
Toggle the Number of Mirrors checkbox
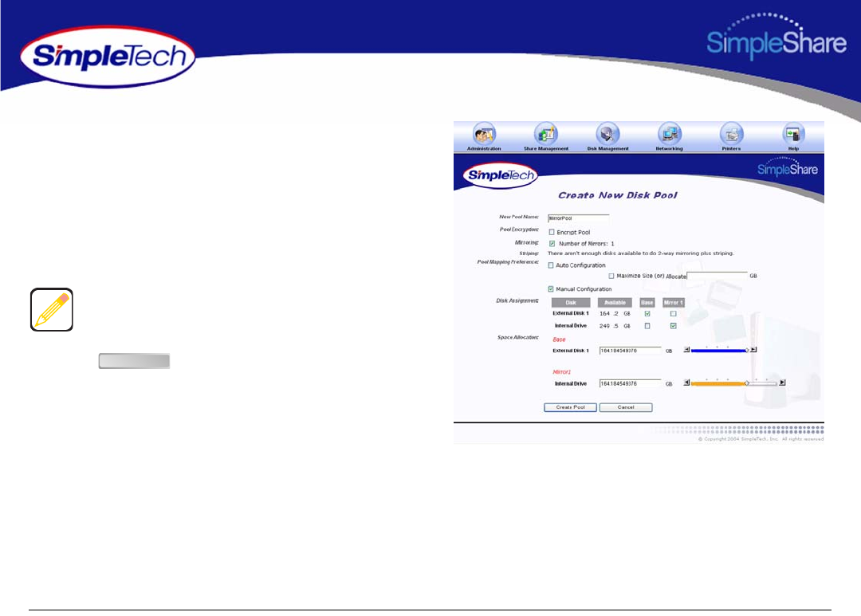click(x=552, y=244)
